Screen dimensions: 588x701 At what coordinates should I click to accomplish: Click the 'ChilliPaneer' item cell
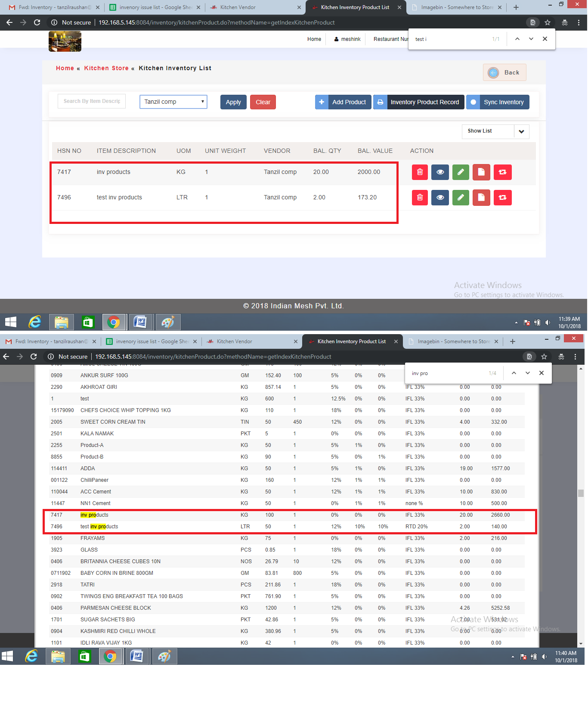94,480
